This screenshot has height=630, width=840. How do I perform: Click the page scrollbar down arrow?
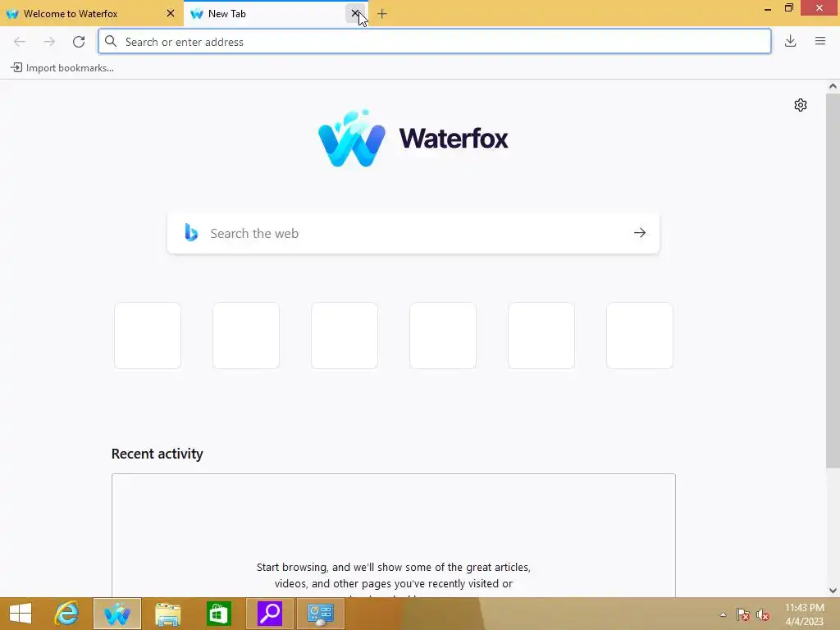[833, 591]
